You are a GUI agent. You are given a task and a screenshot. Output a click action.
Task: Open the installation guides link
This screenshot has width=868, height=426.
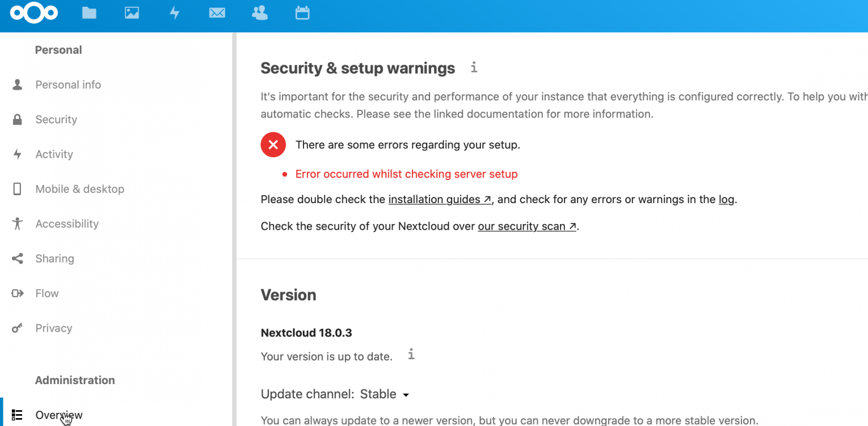pyautogui.click(x=440, y=199)
